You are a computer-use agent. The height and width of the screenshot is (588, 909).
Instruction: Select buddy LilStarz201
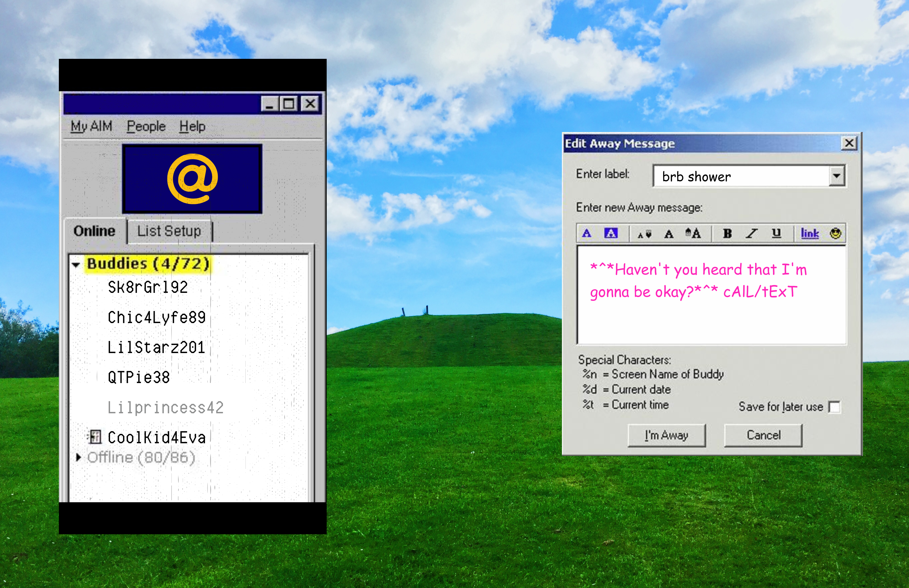pyautogui.click(x=156, y=347)
